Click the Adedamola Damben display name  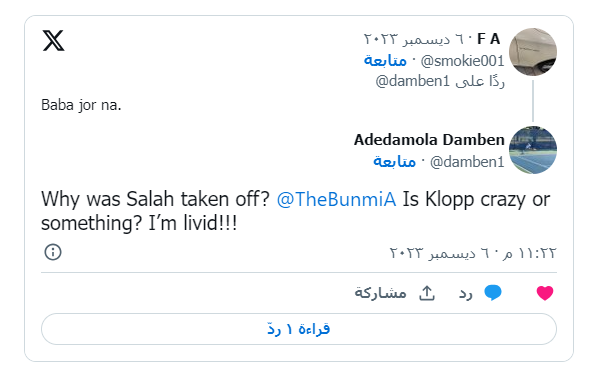pyautogui.click(x=429, y=140)
